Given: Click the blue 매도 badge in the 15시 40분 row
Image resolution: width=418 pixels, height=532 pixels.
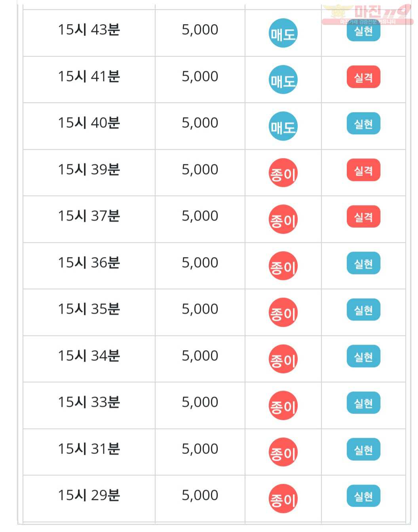Looking at the screenshot, I should (x=283, y=126).
